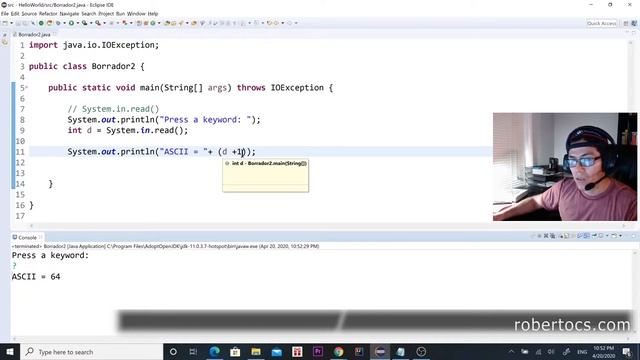Click the 'int d = System.in.read();' line
The height and width of the screenshot is (360, 640).
tap(128, 130)
